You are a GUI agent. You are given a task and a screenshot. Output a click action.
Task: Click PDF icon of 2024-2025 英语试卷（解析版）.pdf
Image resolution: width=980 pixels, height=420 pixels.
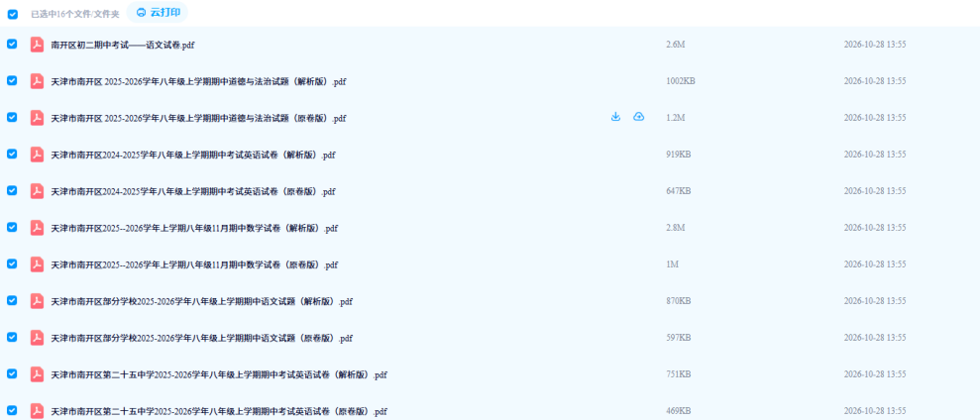[37, 155]
